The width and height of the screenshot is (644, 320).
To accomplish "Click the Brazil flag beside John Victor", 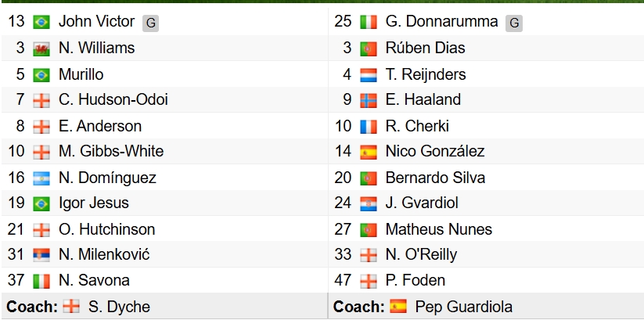I will [x=41, y=22].
